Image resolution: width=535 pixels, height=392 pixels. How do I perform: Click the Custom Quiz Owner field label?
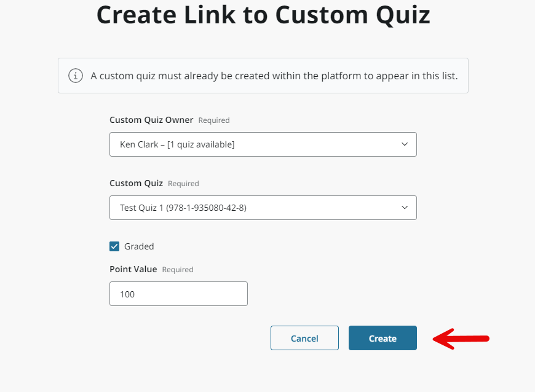[151, 120]
